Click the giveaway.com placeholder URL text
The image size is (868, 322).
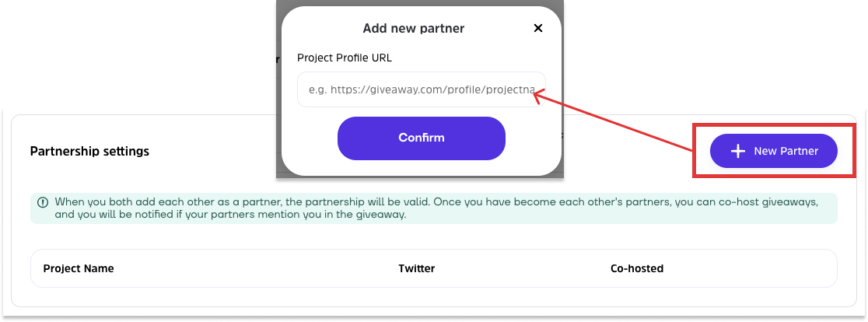(421, 89)
